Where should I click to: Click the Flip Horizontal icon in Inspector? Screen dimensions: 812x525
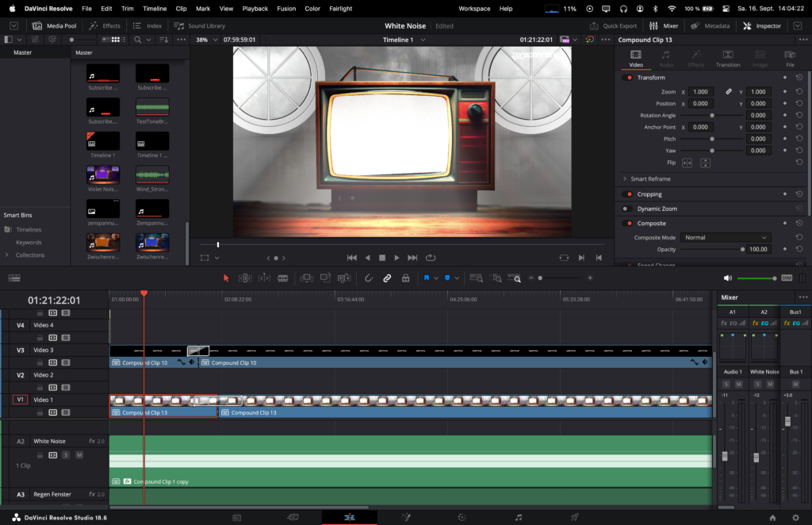click(x=688, y=163)
